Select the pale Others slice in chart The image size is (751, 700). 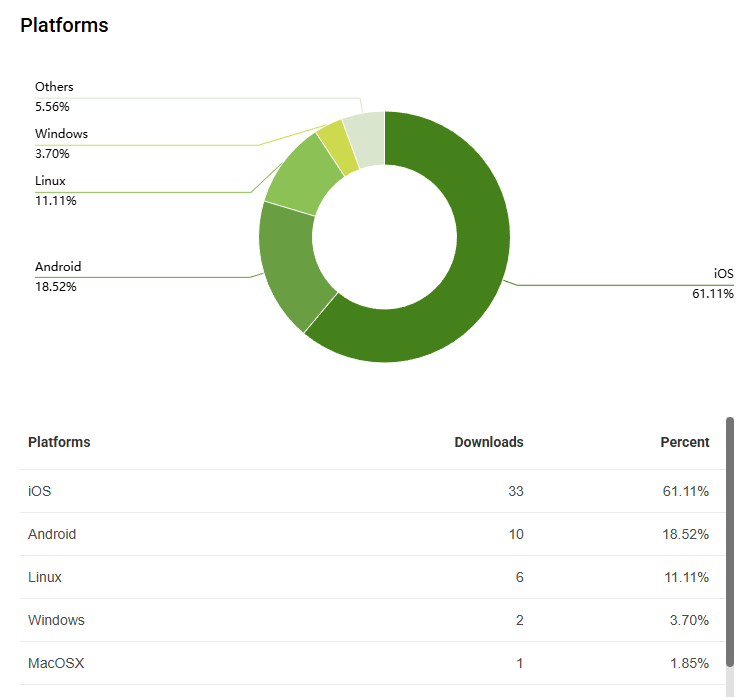365,137
